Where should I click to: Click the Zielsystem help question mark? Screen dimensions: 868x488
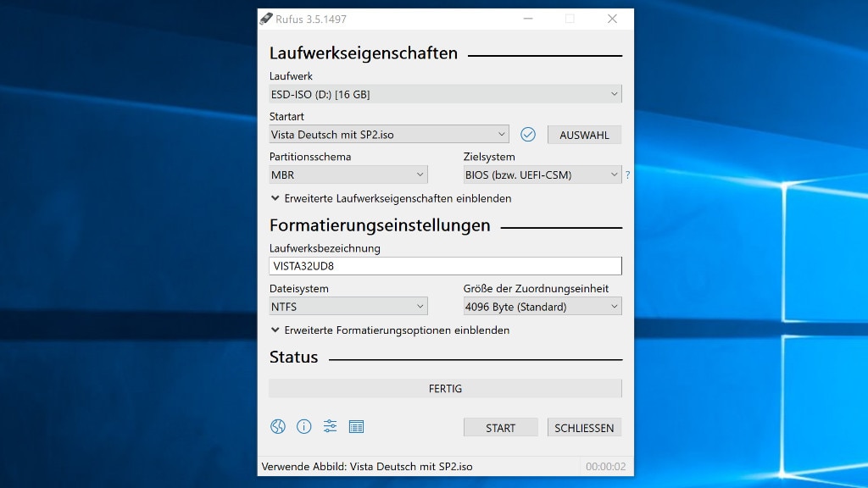point(627,175)
